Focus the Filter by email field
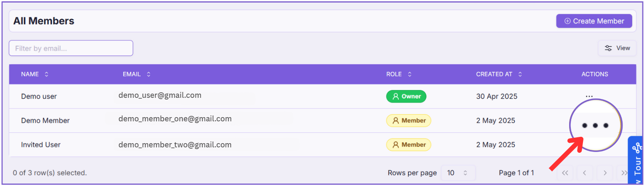644x186 pixels. click(x=71, y=48)
